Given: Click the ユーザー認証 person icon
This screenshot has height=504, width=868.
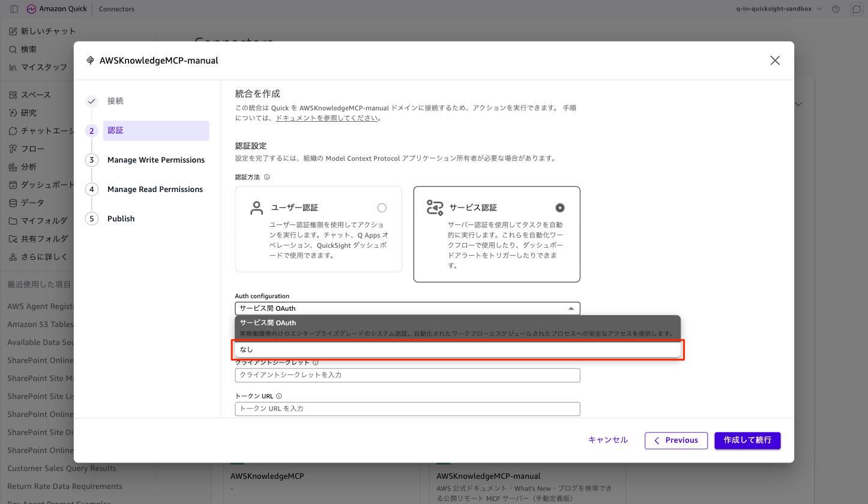Looking at the screenshot, I should pos(257,208).
